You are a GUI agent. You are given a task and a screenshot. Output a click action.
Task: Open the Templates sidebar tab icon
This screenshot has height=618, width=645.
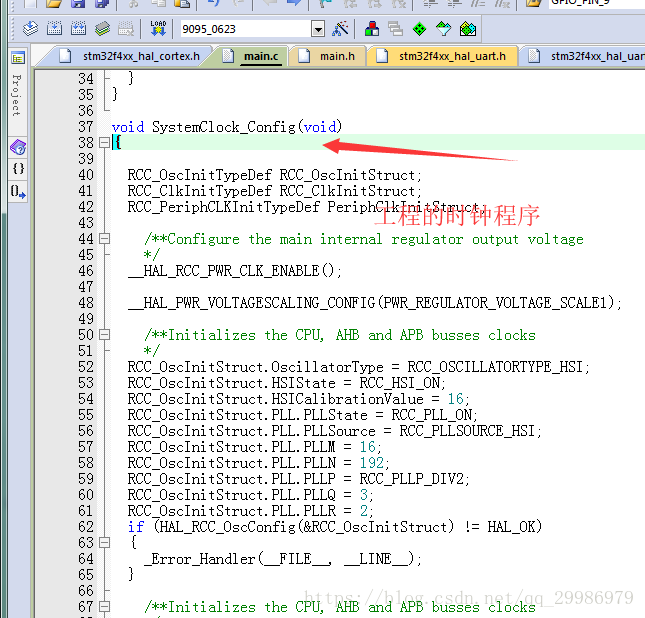coord(18,192)
